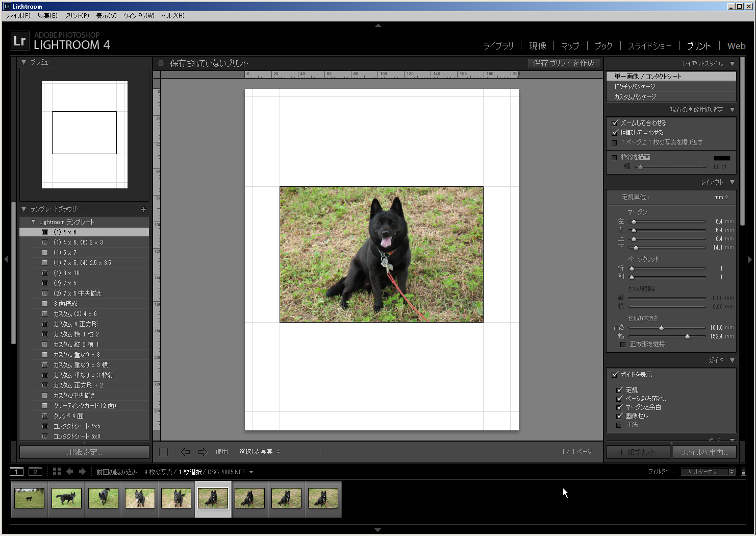The width and height of the screenshot is (756, 536).
Task: Enable the stroke border checkbox
Action: click(615, 157)
